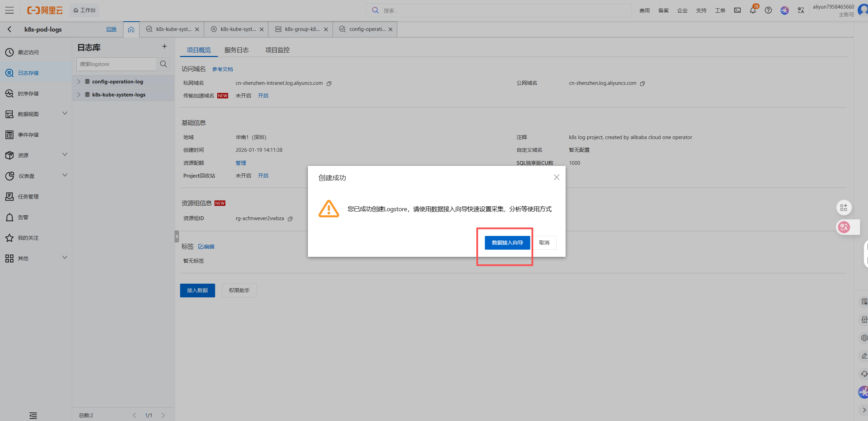Switch to the Project Monitoring (项目监控) tab

coord(277,50)
